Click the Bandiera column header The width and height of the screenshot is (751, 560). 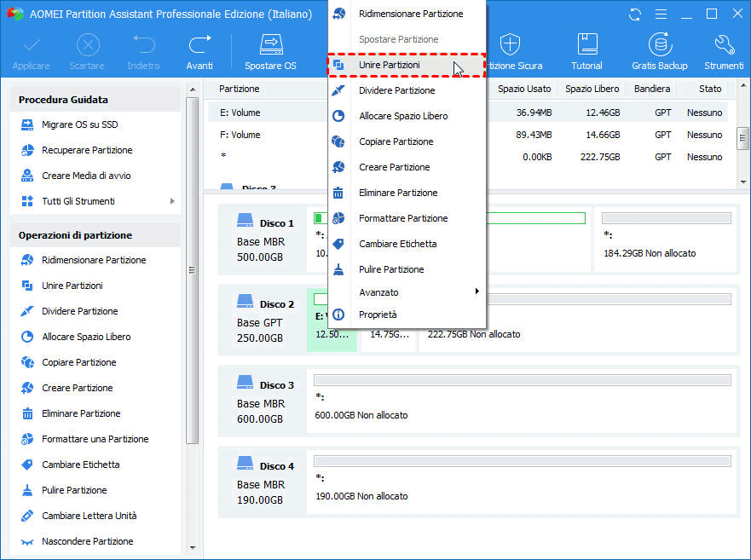[652, 89]
